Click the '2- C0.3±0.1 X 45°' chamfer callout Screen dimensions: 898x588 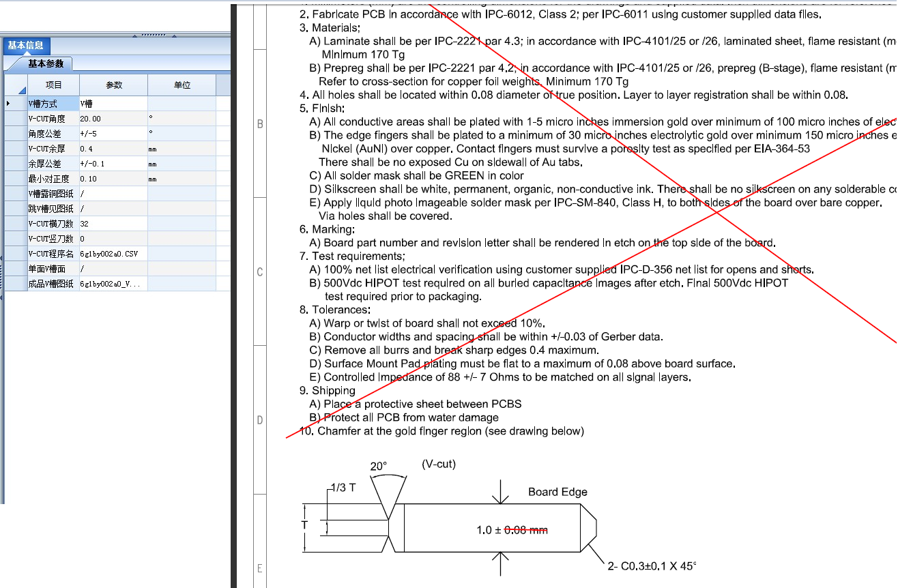(x=652, y=565)
